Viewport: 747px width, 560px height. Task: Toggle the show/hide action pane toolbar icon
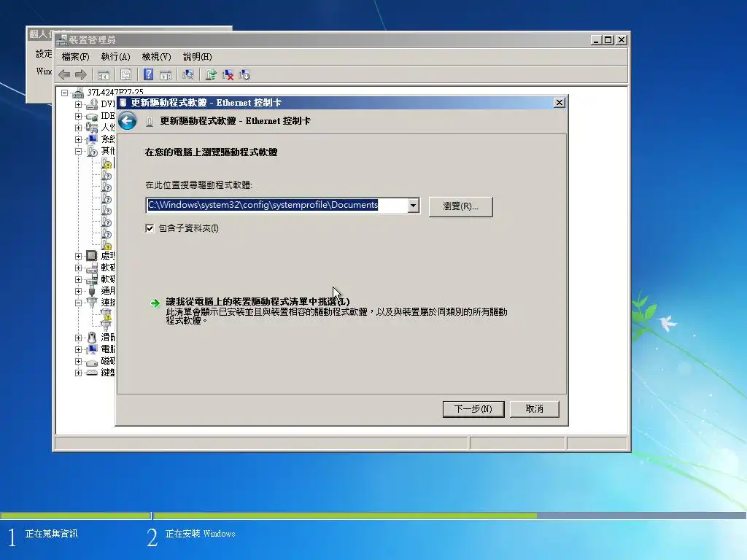tap(166, 75)
